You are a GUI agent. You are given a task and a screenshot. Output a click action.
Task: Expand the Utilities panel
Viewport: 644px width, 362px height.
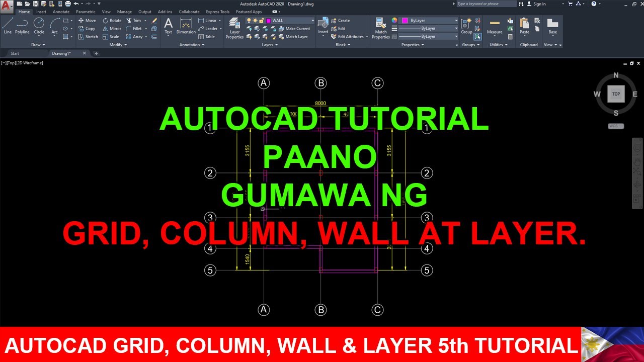(x=498, y=45)
